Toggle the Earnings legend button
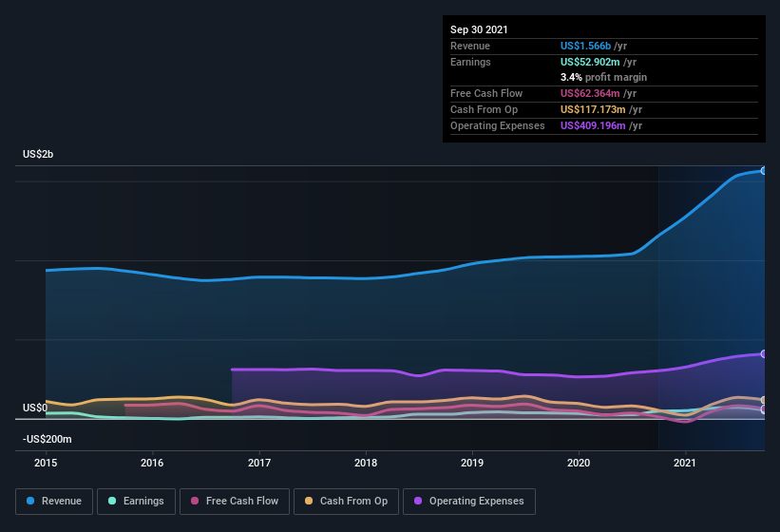The width and height of the screenshot is (780, 532). click(x=136, y=502)
